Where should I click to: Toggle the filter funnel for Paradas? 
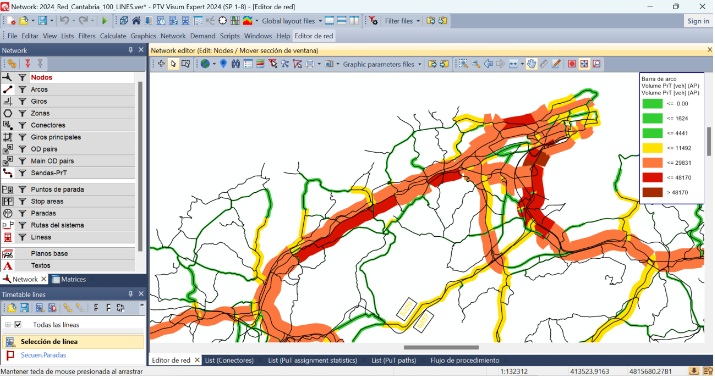[22, 213]
